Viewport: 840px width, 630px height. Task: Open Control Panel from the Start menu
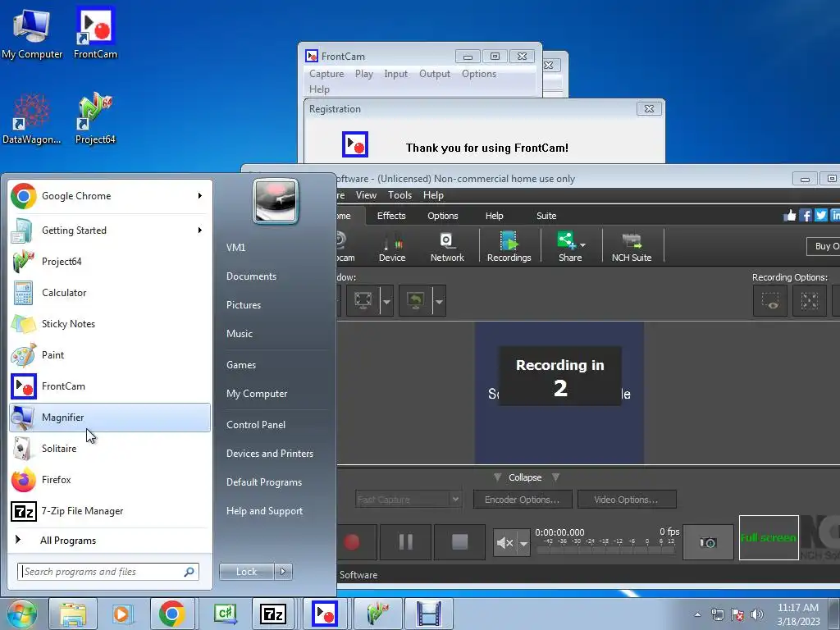click(x=256, y=425)
